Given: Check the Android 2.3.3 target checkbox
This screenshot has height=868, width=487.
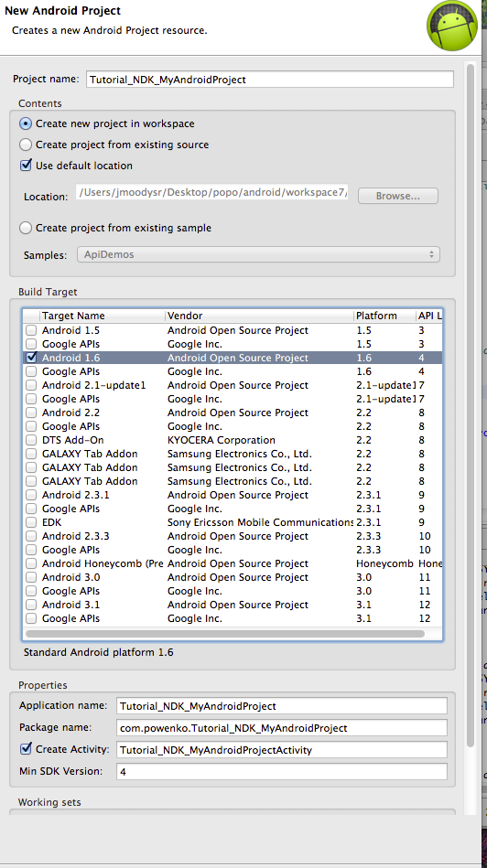Looking at the screenshot, I should click(31, 536).
